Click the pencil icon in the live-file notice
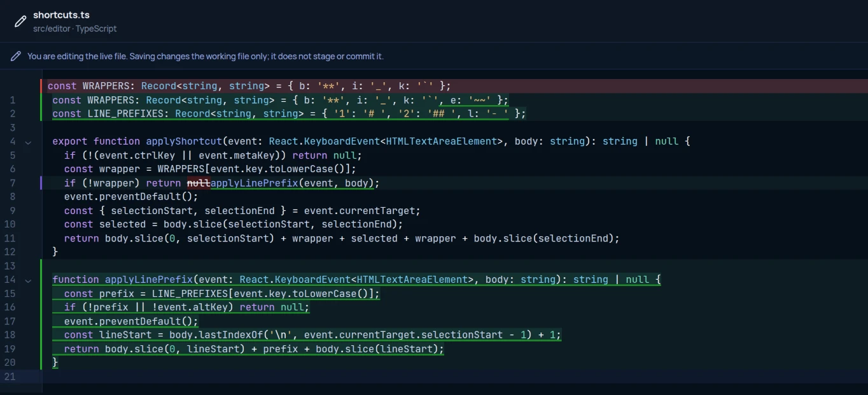The width and height of the screenshot is (868, 395). pyautogui.click(x=16, y=56)
